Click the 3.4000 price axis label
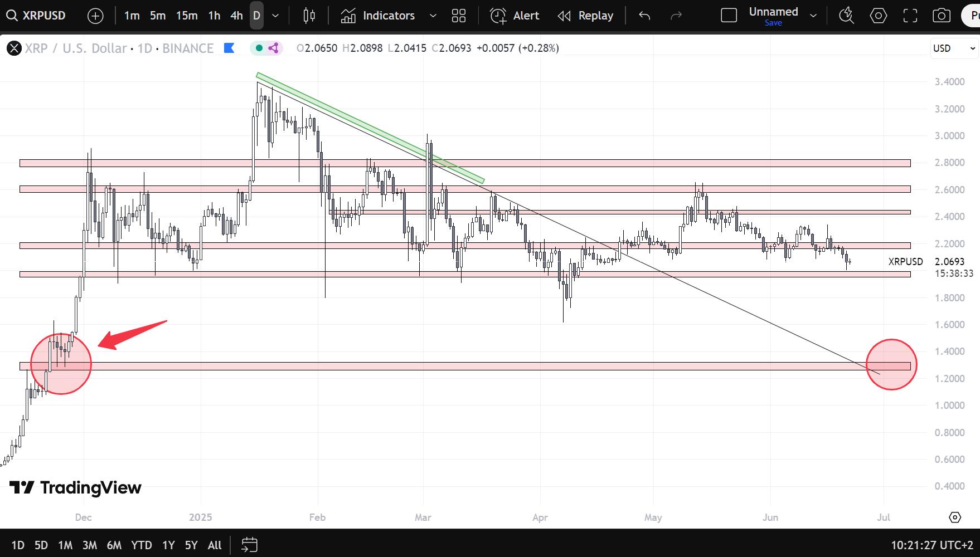 click(x=949, y=82)
